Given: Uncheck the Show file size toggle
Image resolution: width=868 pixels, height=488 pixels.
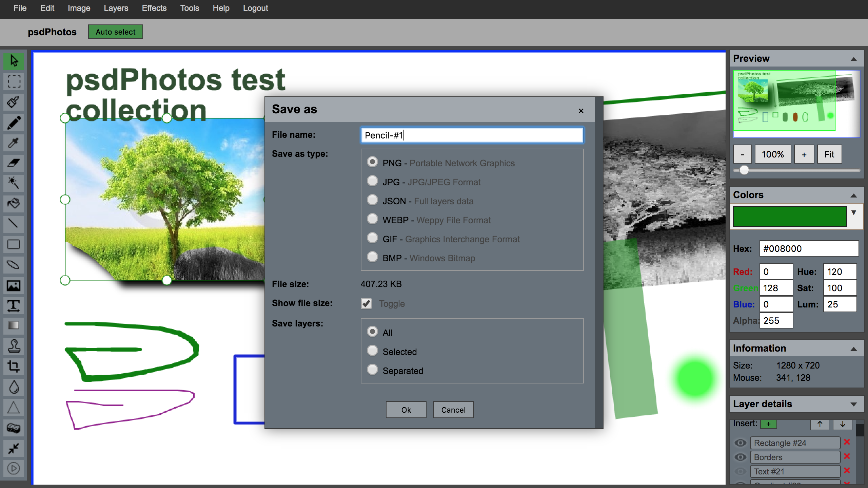Looking at the screenshot, I should pos(367,303).
